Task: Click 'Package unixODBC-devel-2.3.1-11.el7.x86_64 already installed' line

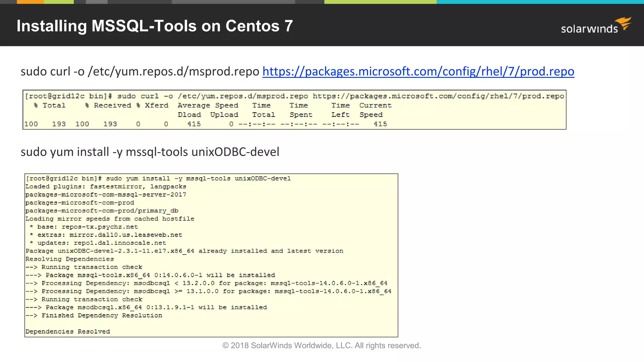Action: coord(184,251)
